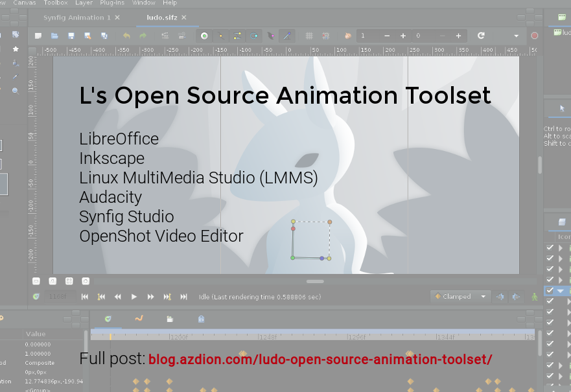Toggle grid visibility with the grid icon
The height and width of the screenshot is (392, 571).
point(309,36)
